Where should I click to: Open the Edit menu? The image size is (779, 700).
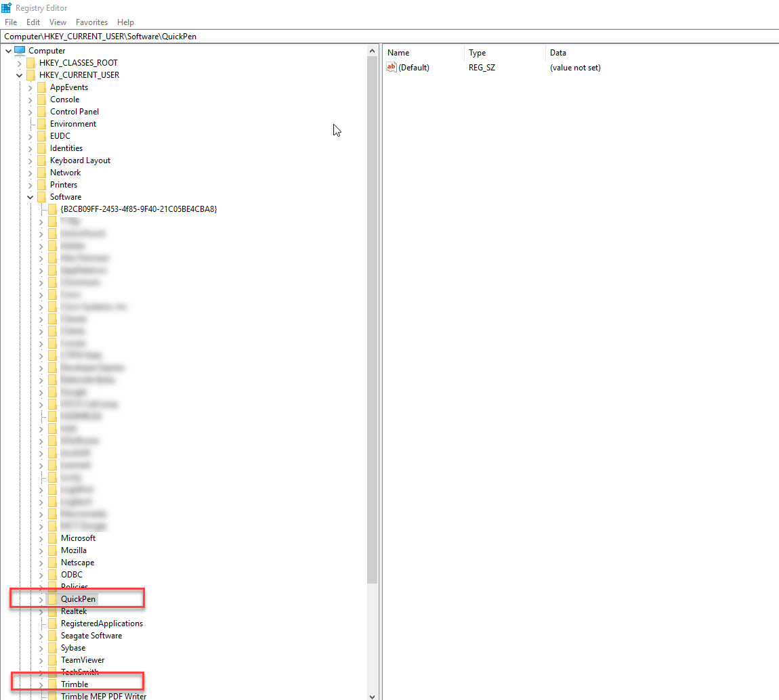33,22
